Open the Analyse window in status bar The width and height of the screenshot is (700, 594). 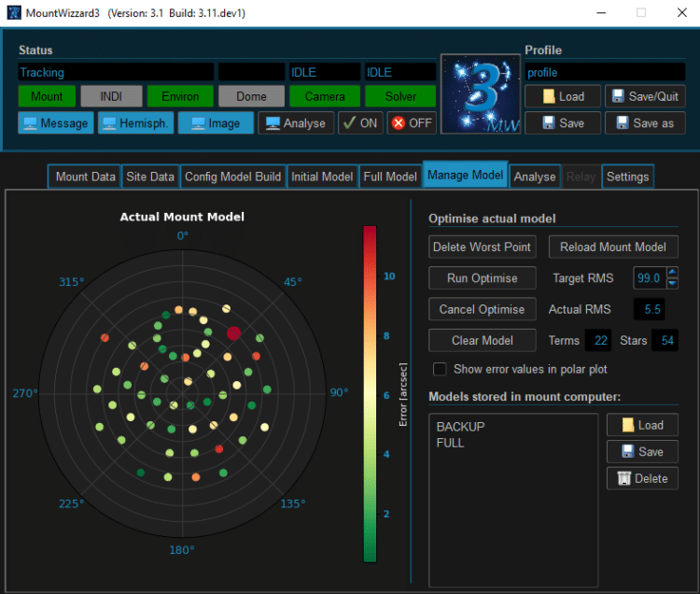296,123
